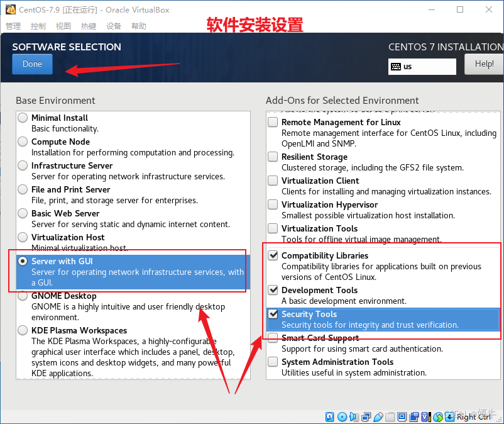
Task: Click the Help! button
Action: tap(484, 64)
